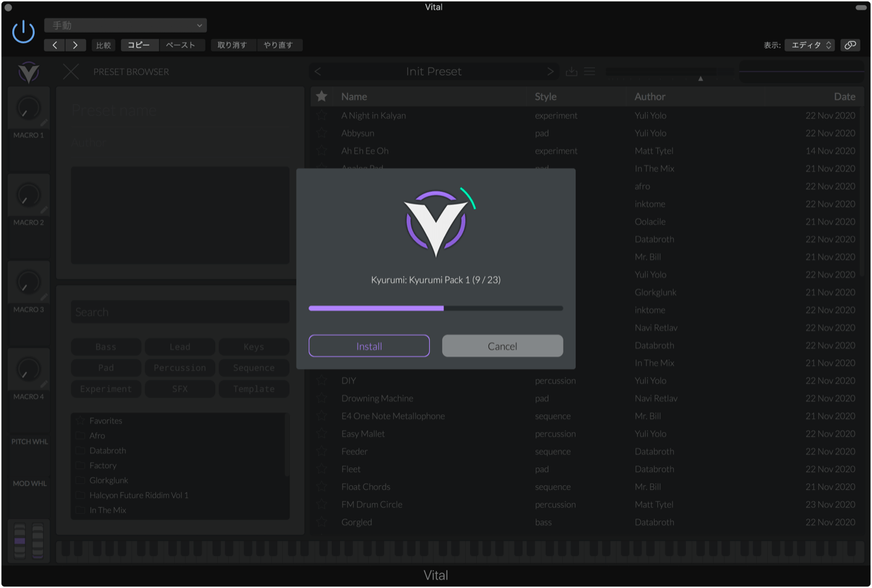Open the hamburger menu icon near Init Preset
The width and height of the screenshot is (872, 588).
pyautogui.click(x=589, y=71)
